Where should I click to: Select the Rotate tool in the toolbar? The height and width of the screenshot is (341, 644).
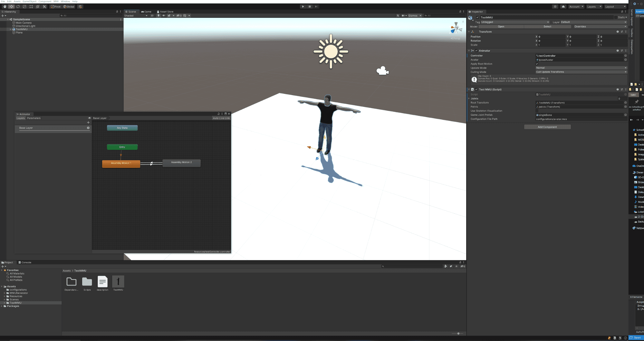(18, 6)
